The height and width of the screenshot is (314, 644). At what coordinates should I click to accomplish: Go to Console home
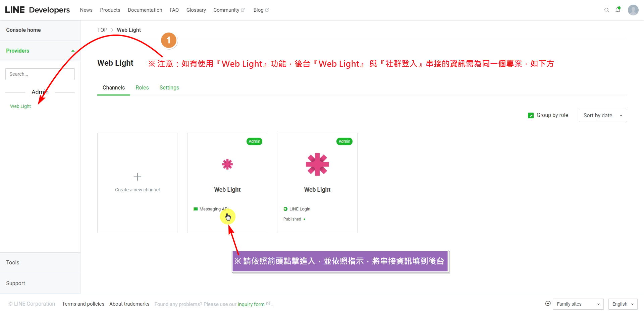tap(23, 30)
